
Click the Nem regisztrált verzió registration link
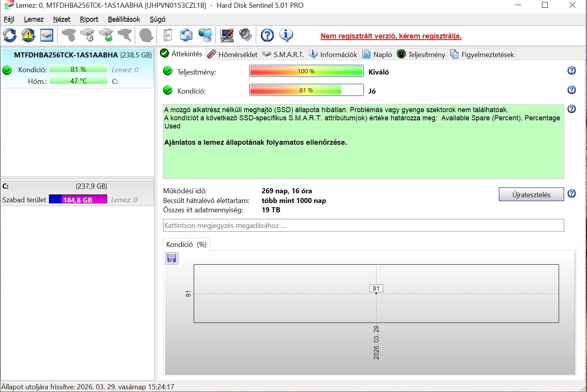391,36
